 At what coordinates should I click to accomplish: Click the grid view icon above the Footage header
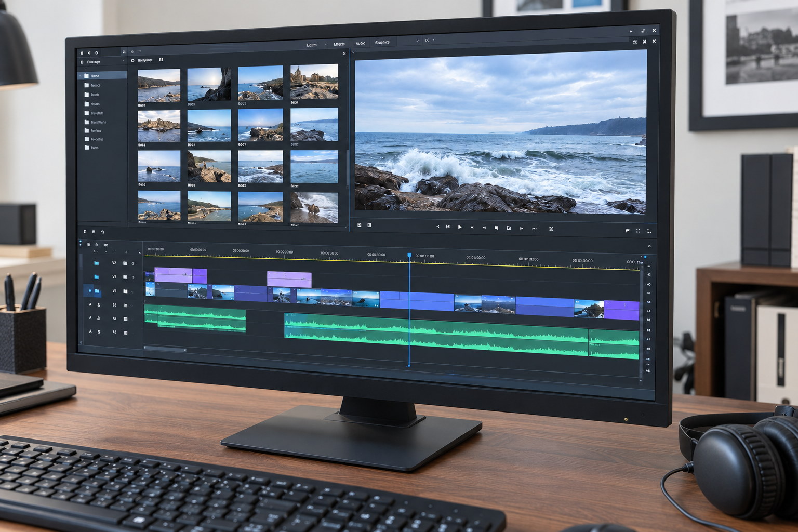(x=124, y=52)
